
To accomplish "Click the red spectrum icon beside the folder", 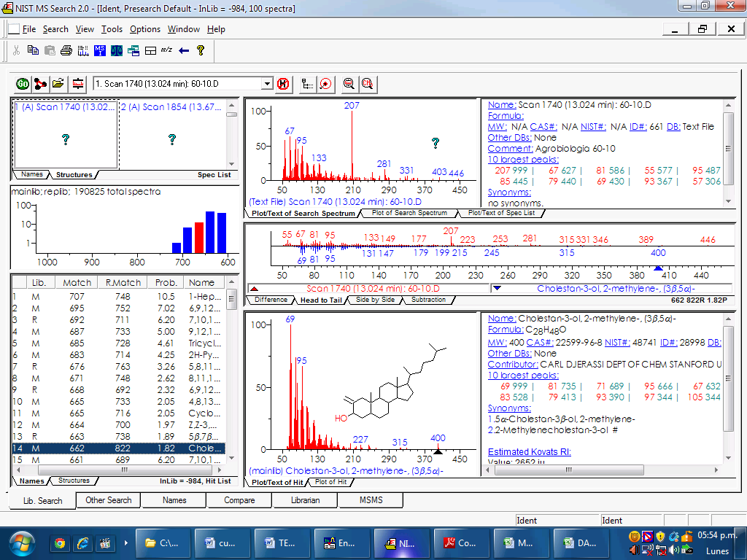I will point(77,84).
